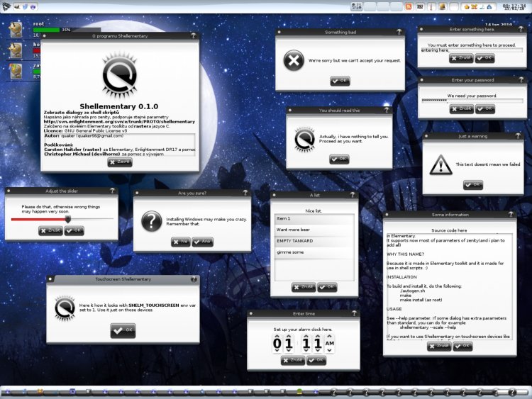Click Zrušit in Adjust the slider dialog
Image resolution: width=532 pixels, height=399 pixels.
pyautogui.click(x=50, y=231)
